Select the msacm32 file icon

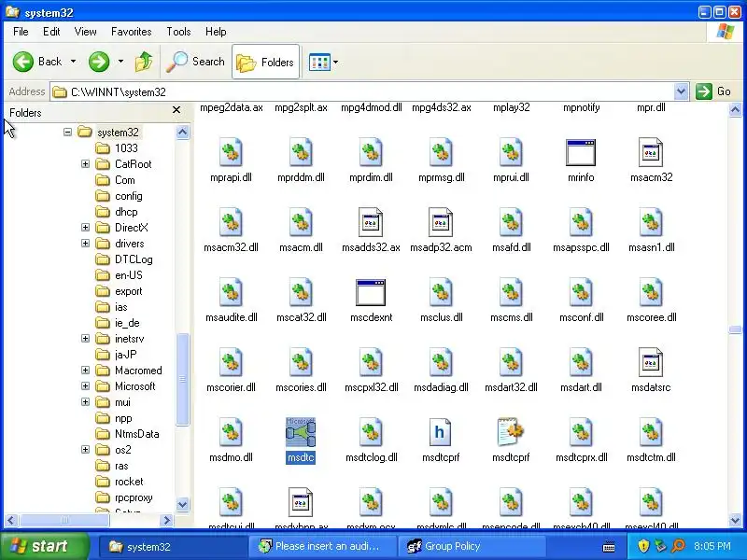(x=651, y=152)
